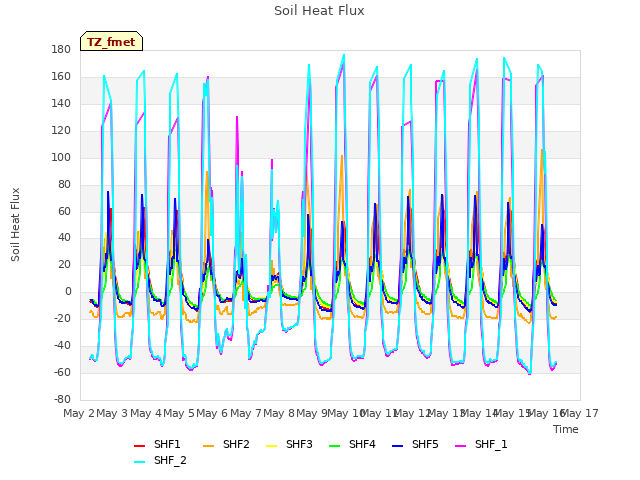This screenshot has height=480, width=640.
Task: Click the 160 y-axis tick label
Action: coord(61,76)
